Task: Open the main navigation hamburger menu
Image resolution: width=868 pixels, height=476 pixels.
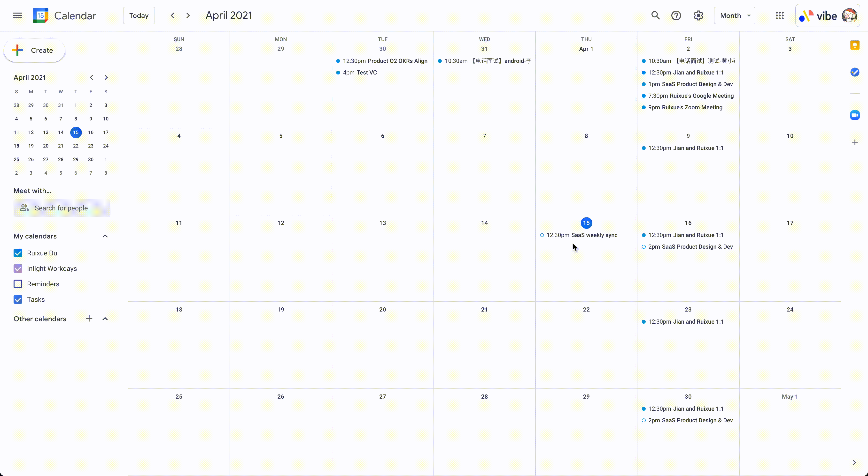Action: [17, 15]
